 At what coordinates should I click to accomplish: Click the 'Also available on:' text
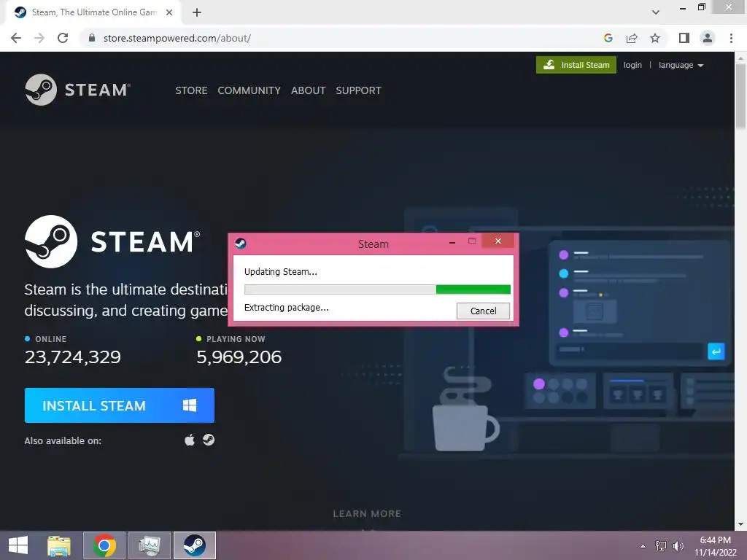click(63, 440)
